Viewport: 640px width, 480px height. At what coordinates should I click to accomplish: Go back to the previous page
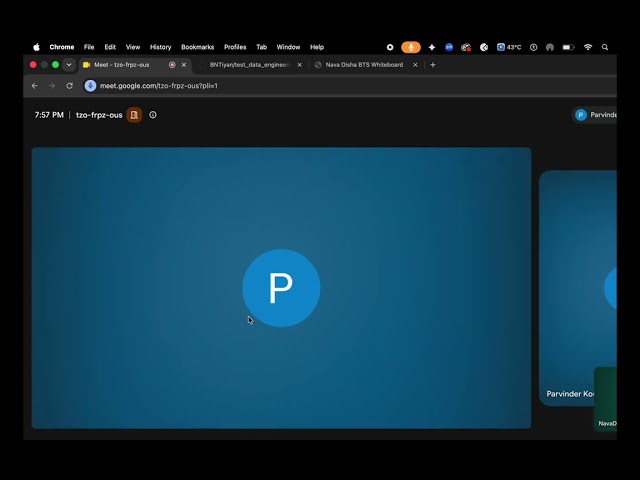(35, 86)
